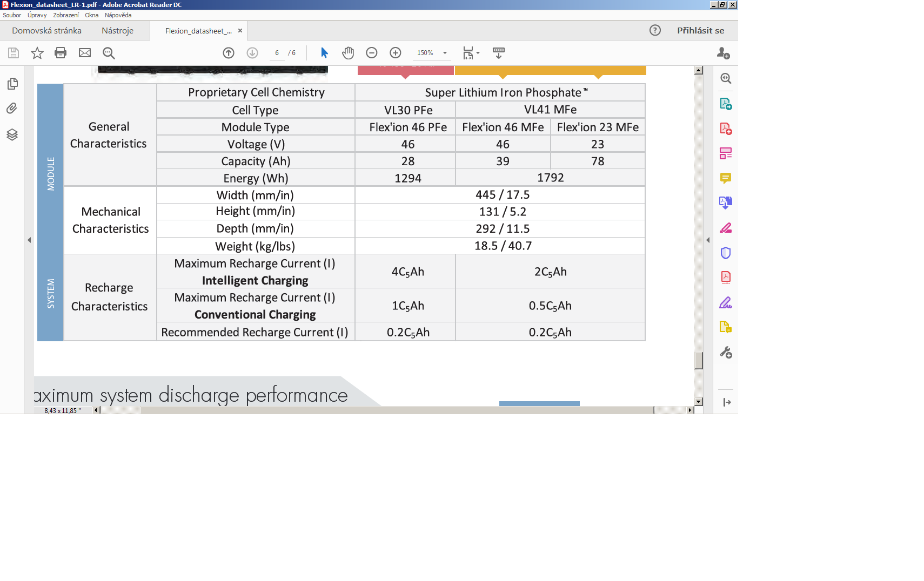Open page thumbnails panel

12,84
